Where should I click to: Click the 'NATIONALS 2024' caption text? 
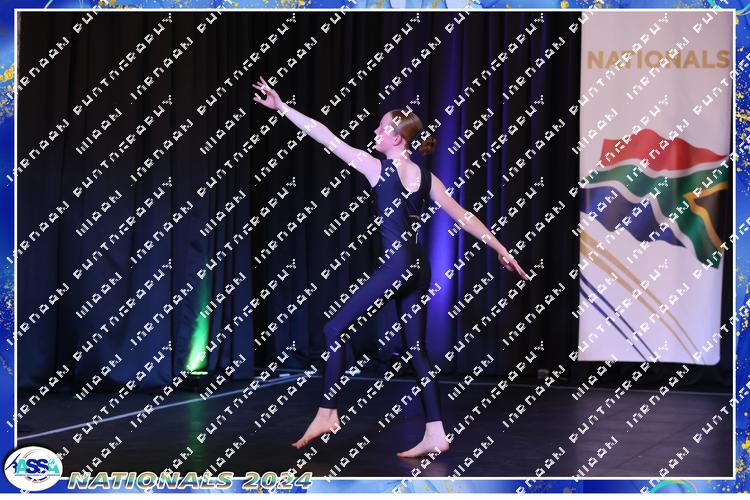click(x=190, y=480)
